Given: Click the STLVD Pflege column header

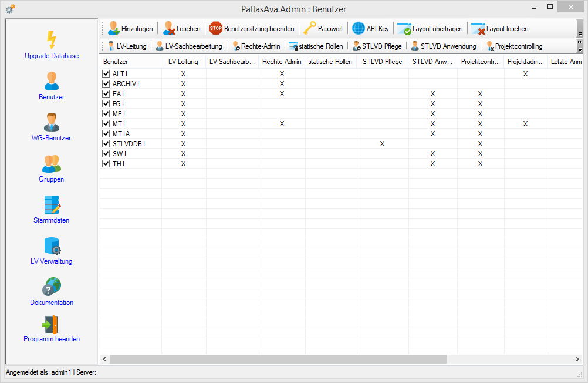Looking at the screenshot, I should (x=383, y=62).
